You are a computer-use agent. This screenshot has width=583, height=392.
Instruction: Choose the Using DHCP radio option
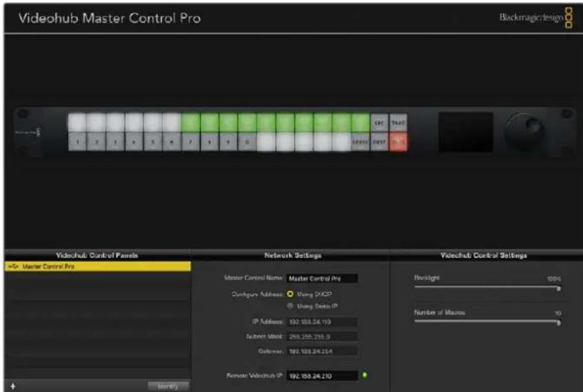point(290,294)
